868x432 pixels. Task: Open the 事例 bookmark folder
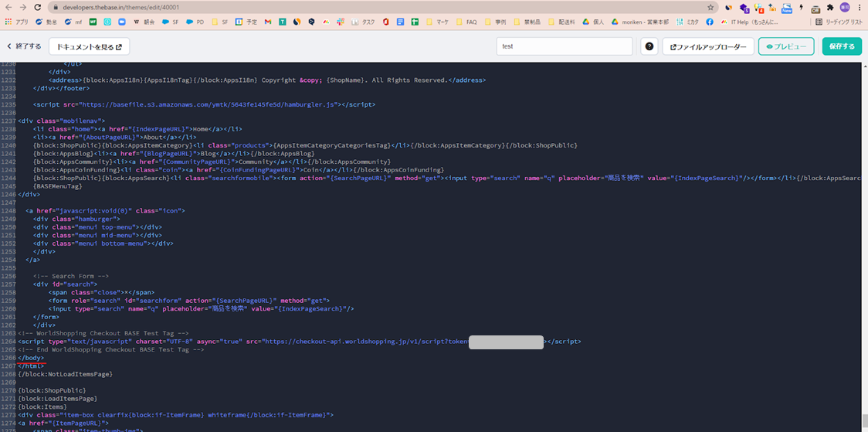tap(496, 22)
